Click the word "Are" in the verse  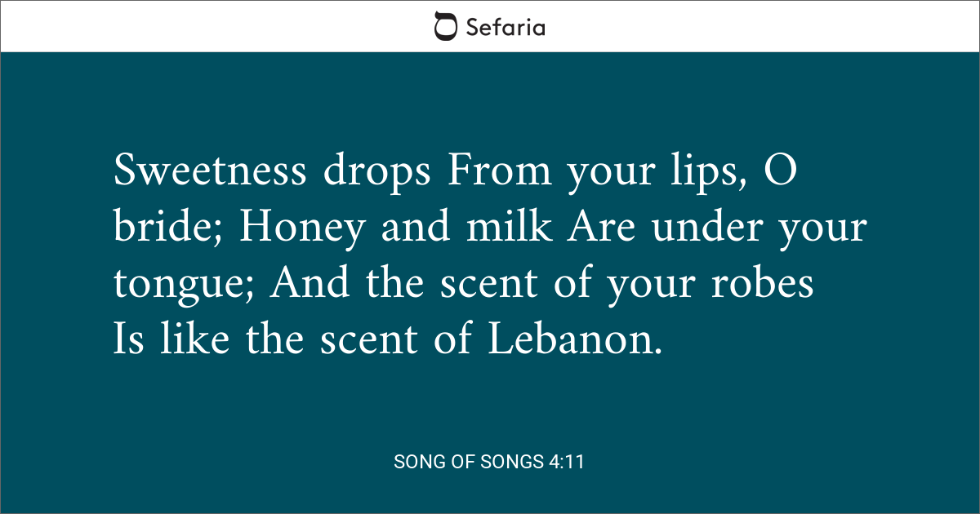coord(601,228)
